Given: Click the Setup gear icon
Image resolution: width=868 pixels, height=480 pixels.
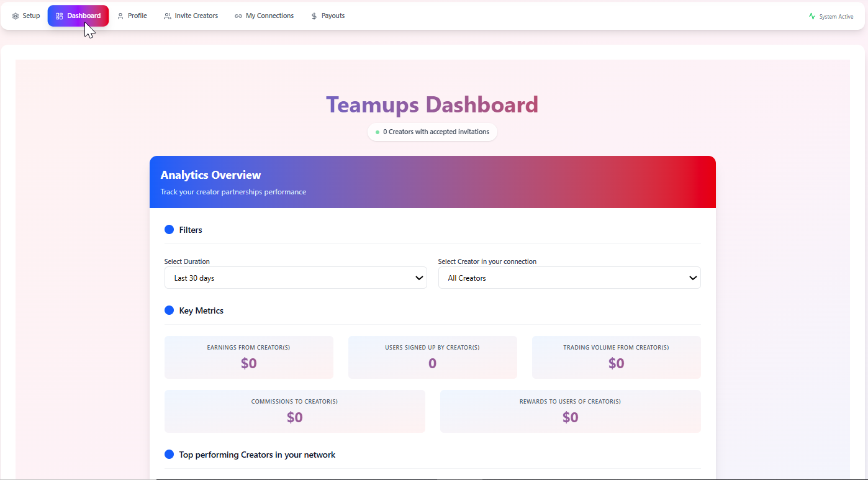Looking at the screenshot, I should coord(14,16).
